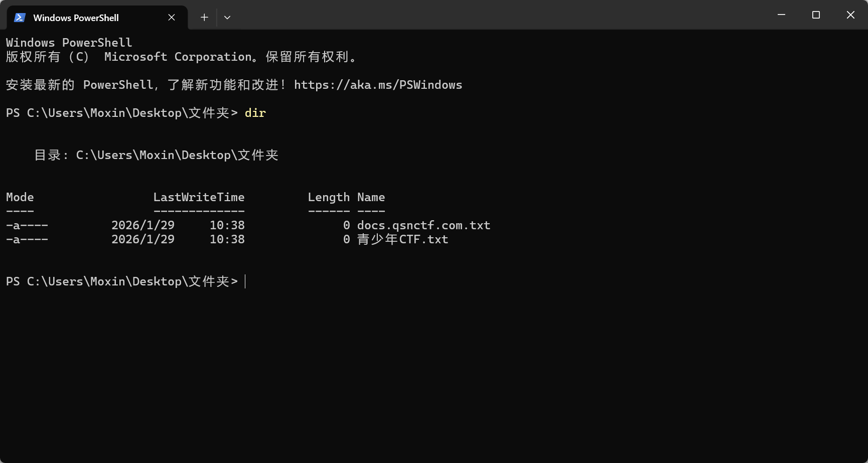Expand the new tab profile dropdown chevron

click(x=227, y=18)
